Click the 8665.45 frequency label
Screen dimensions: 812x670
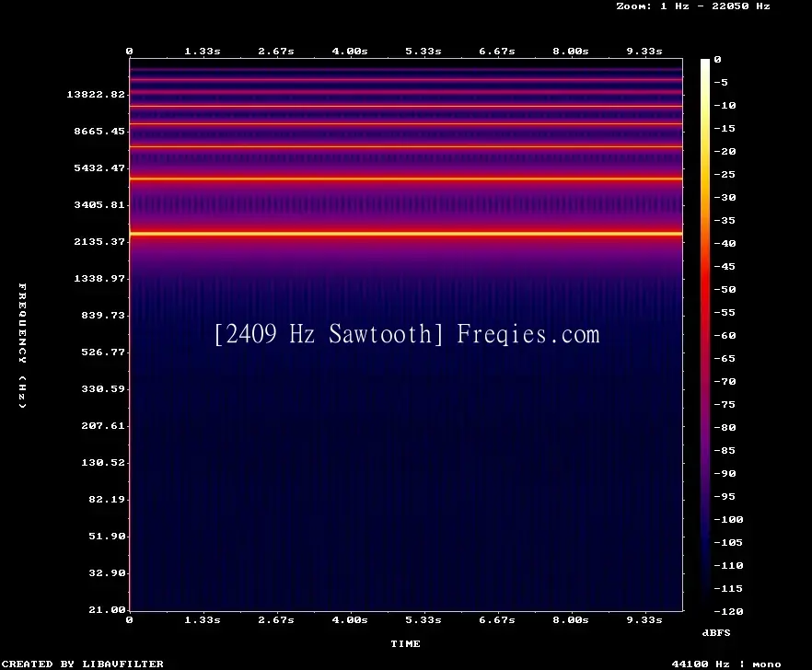pos(99,131)
